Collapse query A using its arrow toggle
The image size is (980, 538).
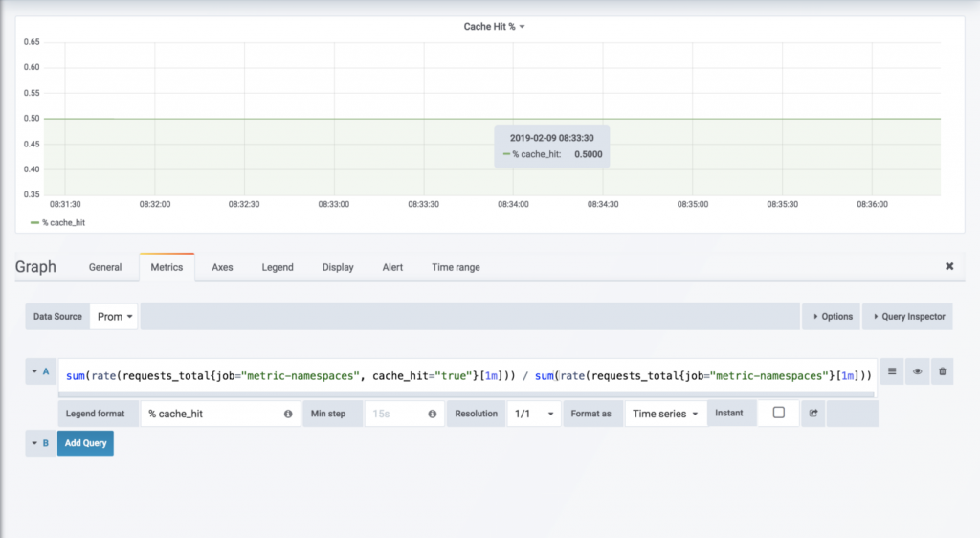(41, 371)
